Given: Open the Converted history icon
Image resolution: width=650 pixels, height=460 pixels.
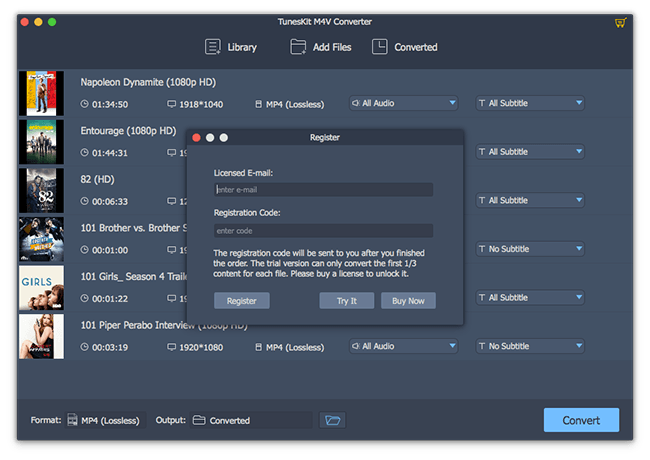Looking at the screenshot, I should point(380,47).
